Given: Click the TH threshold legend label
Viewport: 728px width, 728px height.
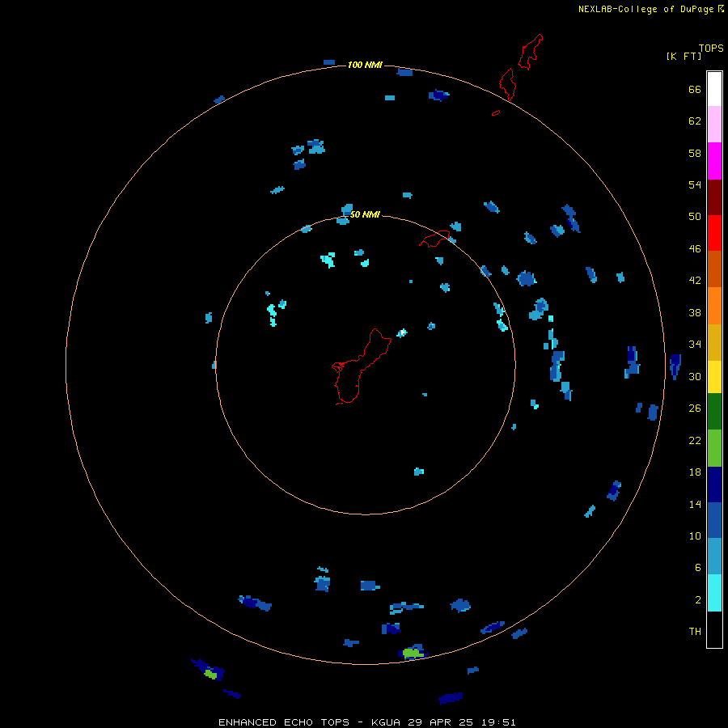Looking at the screenshot, I should pyautogui.click(x=695, y=632).
